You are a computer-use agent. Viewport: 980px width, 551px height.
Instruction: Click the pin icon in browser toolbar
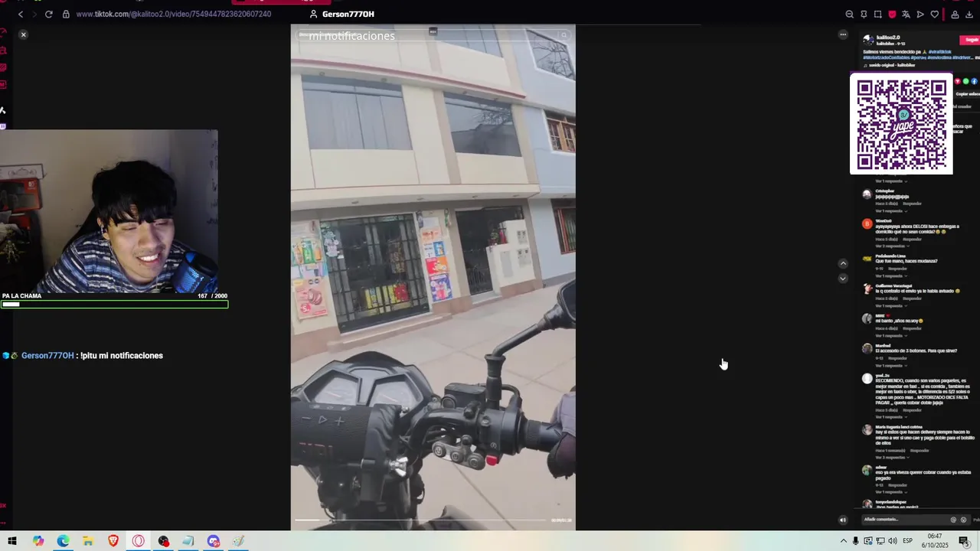click(x=864, y=15)
